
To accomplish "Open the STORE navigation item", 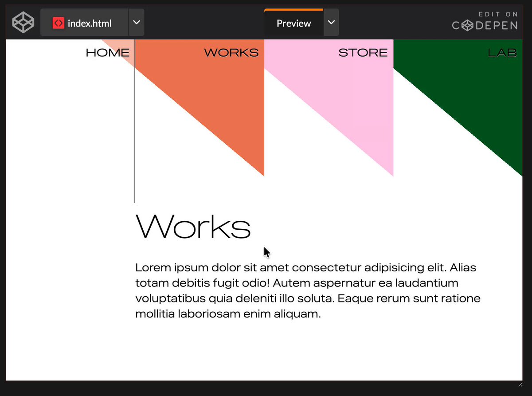I will 363,53.
